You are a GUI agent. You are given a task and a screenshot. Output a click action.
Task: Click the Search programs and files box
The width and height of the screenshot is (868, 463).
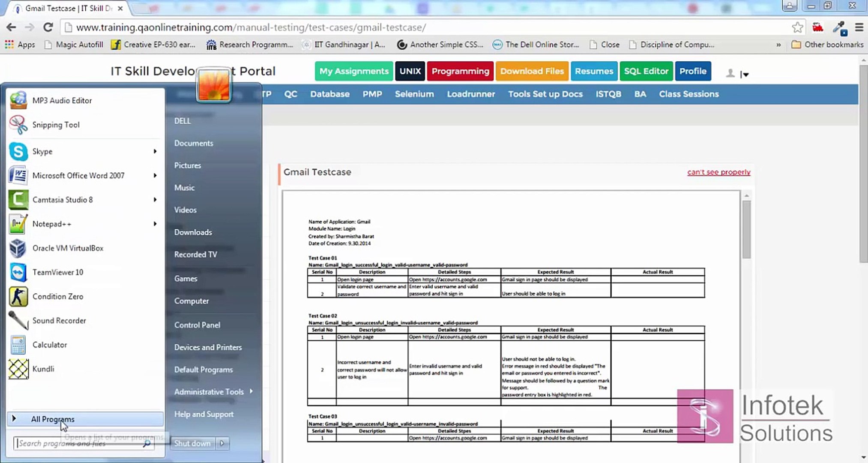pyautogui.click(x=84, y=443)
